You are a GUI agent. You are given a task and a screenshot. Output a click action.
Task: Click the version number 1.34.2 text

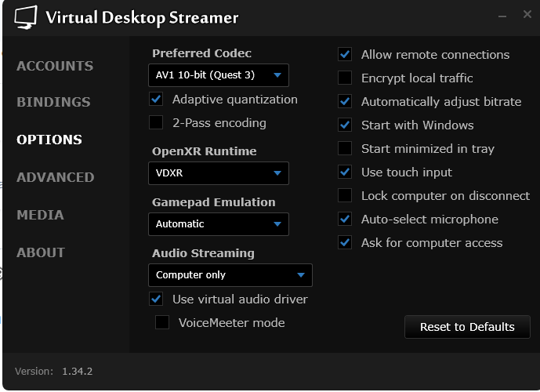(x=77, y=371)
